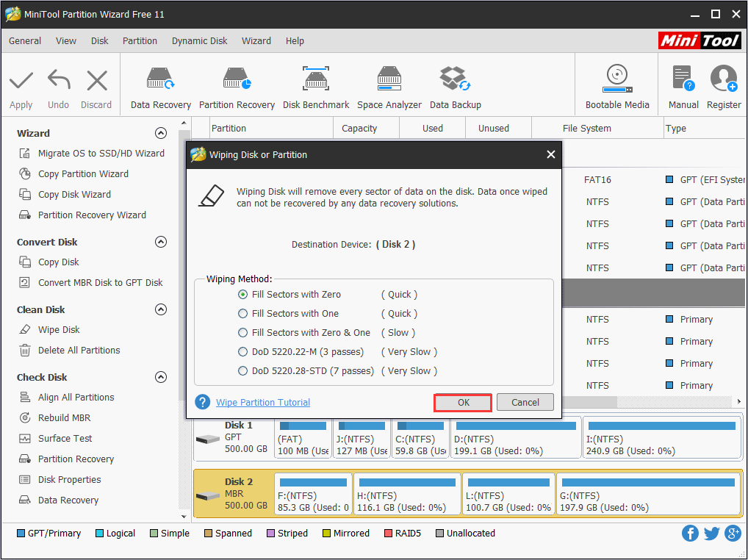Sort by the File System column header
This screenshot has width=748, height=560.
(597, 129)
